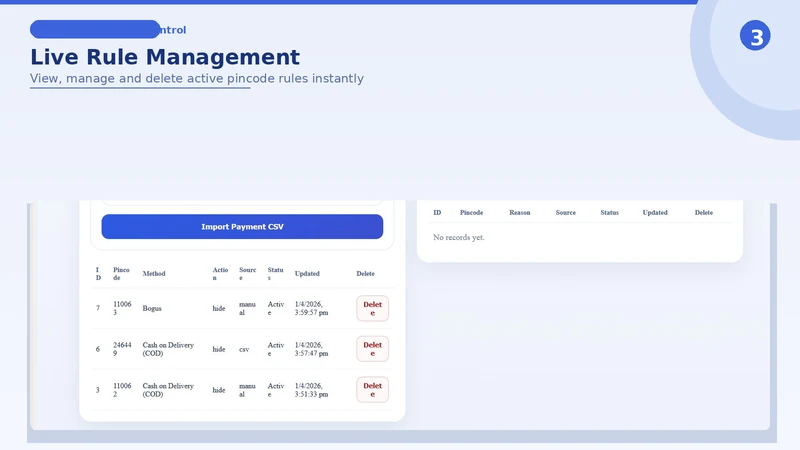The width and height of the screenshot is (800, 450).
Task: Select the Updated column header in payment table
Action: pos(307,273)
